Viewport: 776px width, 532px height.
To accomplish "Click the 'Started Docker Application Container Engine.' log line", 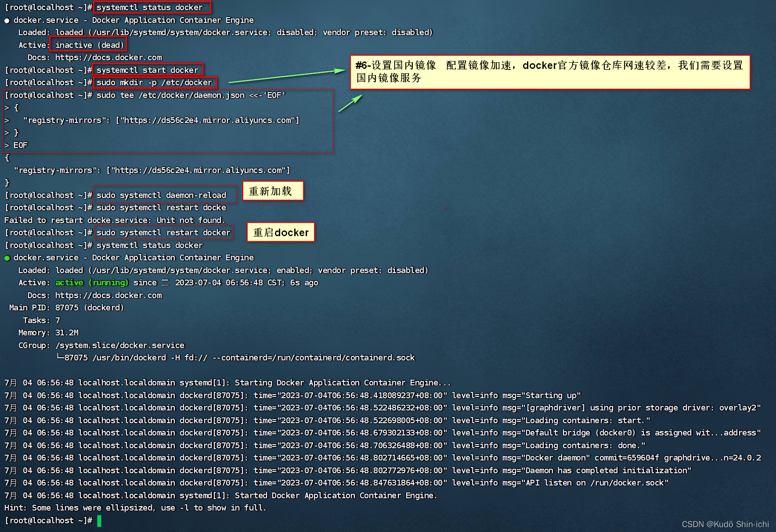I will point(221,495).
